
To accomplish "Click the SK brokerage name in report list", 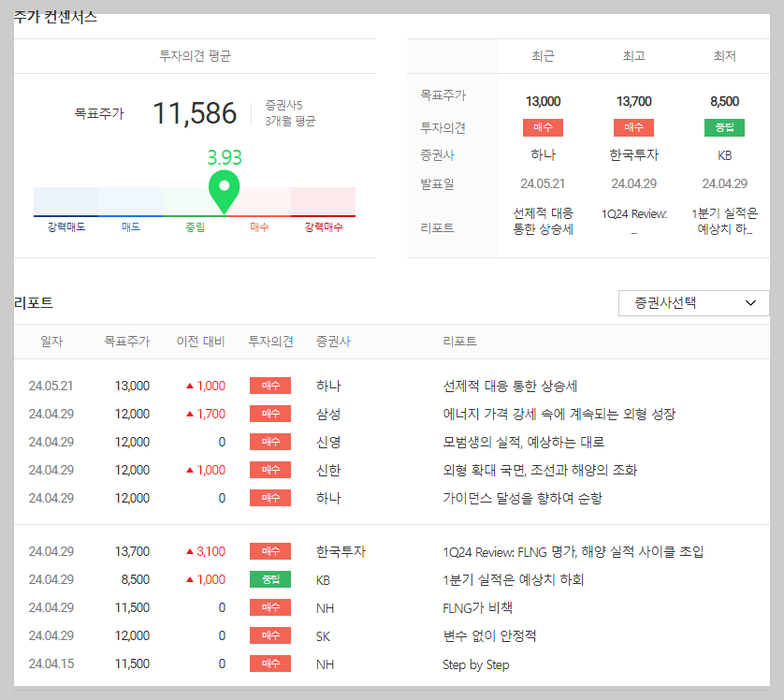I will click(323, 636).
